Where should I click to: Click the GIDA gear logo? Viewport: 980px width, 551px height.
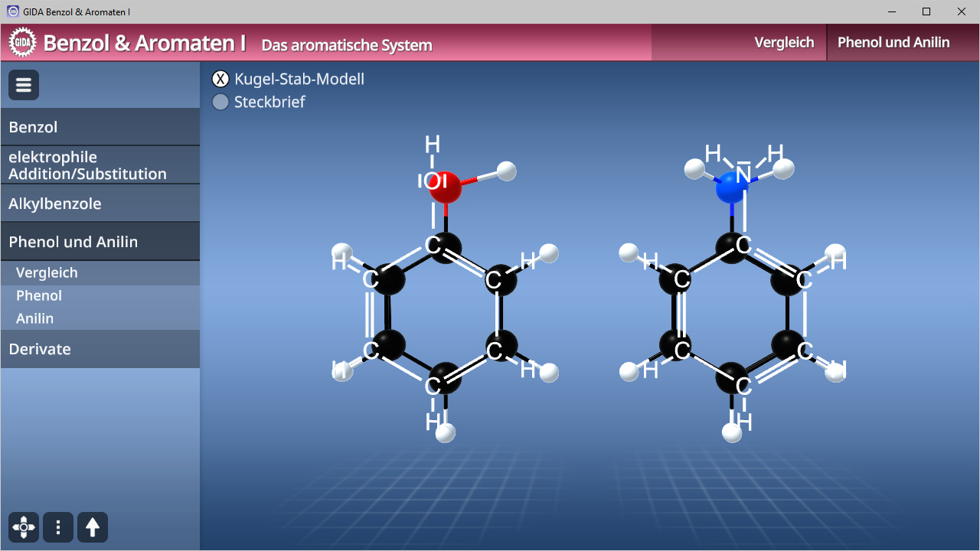coord(23,42)
